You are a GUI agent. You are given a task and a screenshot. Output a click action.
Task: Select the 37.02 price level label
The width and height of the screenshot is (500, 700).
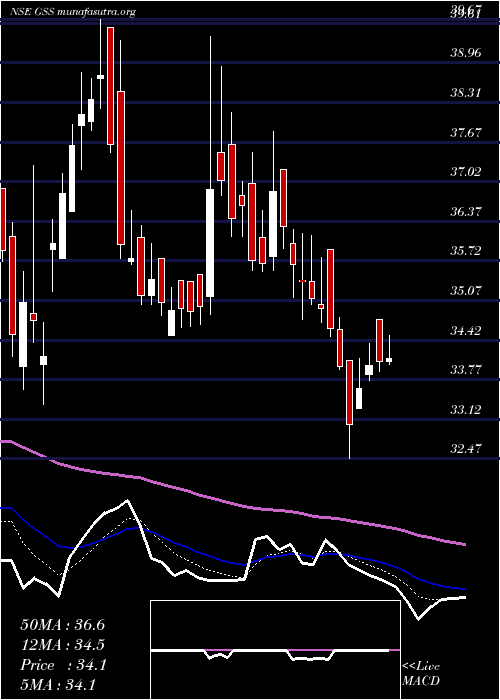point(466,172)
